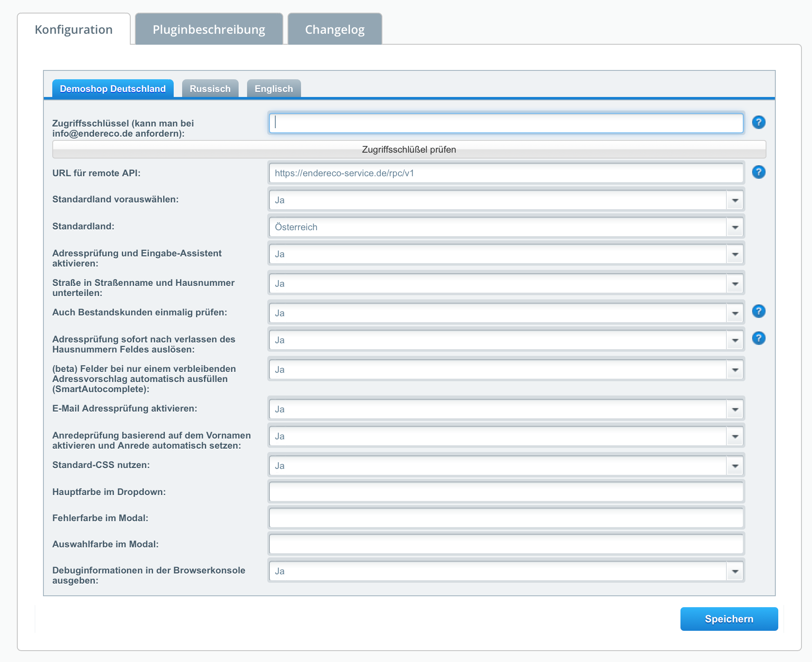Switch to Pluginbeschreibung tab
Screen dimensions: 812x662
click(x=209, y=29)
